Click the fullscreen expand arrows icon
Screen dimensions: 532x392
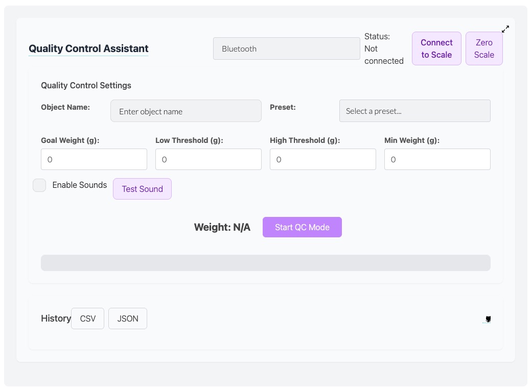[505, 29]
